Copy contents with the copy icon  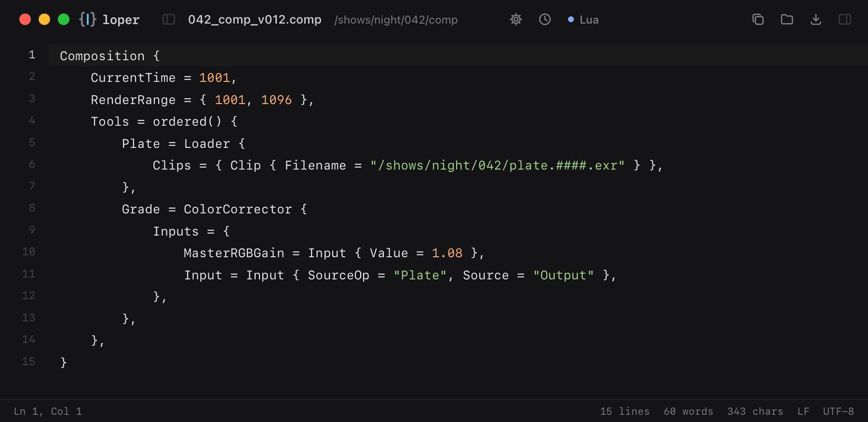758,19
